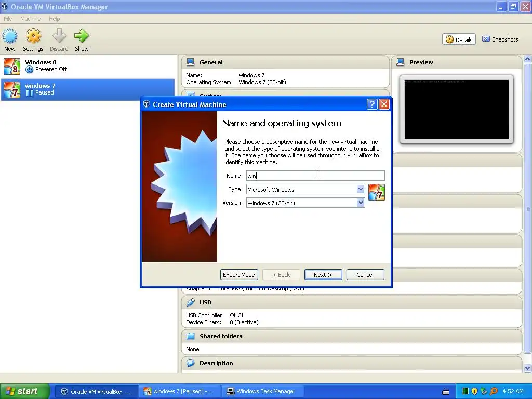532x399 pixels.
Task: Click the Name input field in dialog
Action: click(315, 176)
